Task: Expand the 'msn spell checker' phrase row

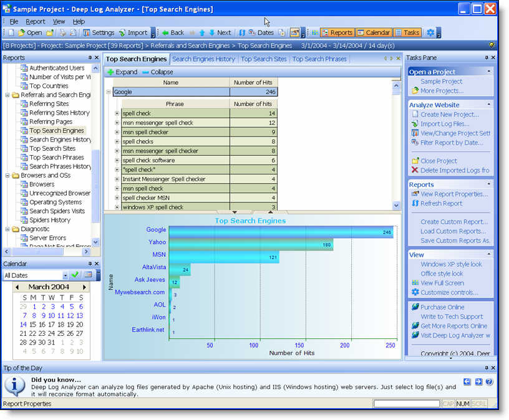Action: pyautogui.click(x=117, y=132)
